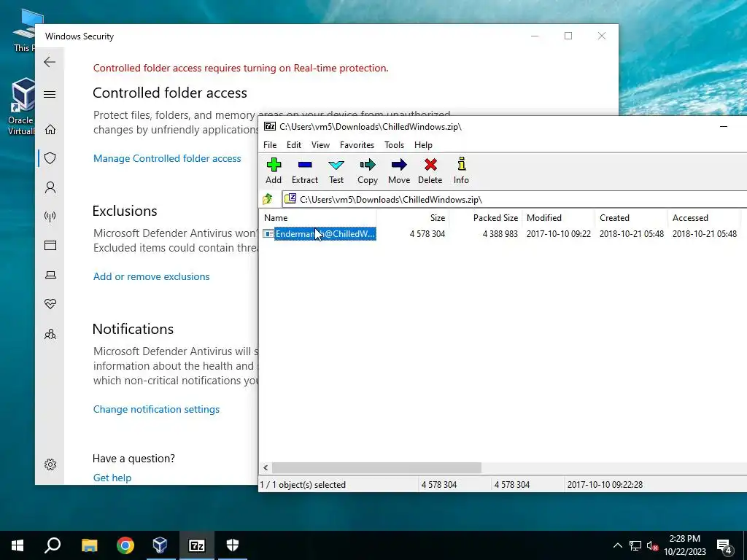Click the 7-Zip horizontal scrollbar thumb
The width and height of the screenshot is (747, 560).
(376, 467)
